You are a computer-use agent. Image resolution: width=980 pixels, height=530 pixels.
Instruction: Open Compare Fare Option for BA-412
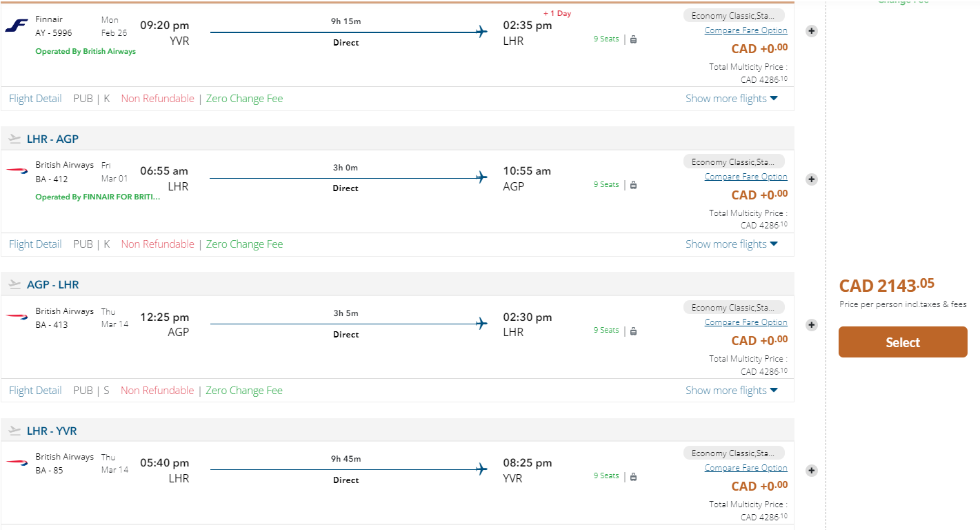coord(746,177)
